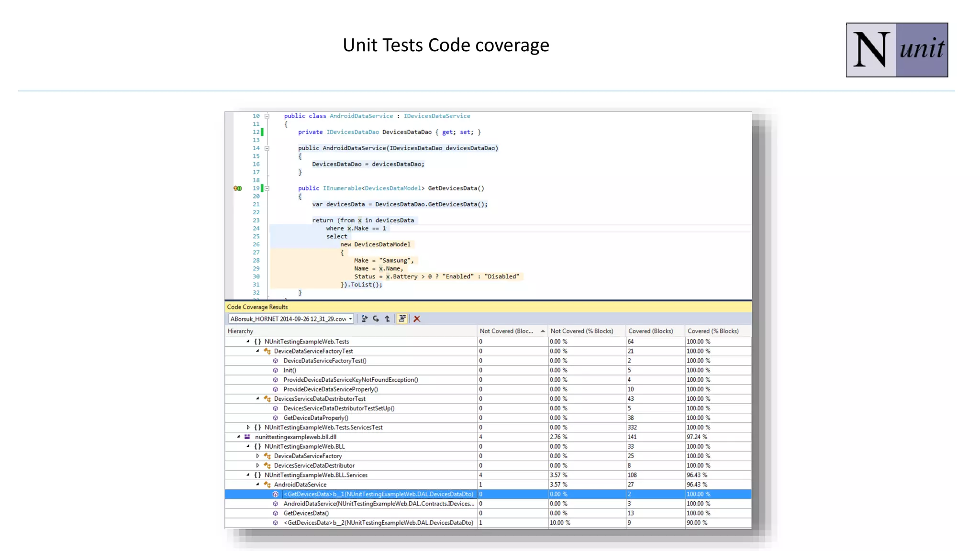Click the 97.24 % covered cell
This screenshot has height=551, width=980.
(x=718, y=437)
